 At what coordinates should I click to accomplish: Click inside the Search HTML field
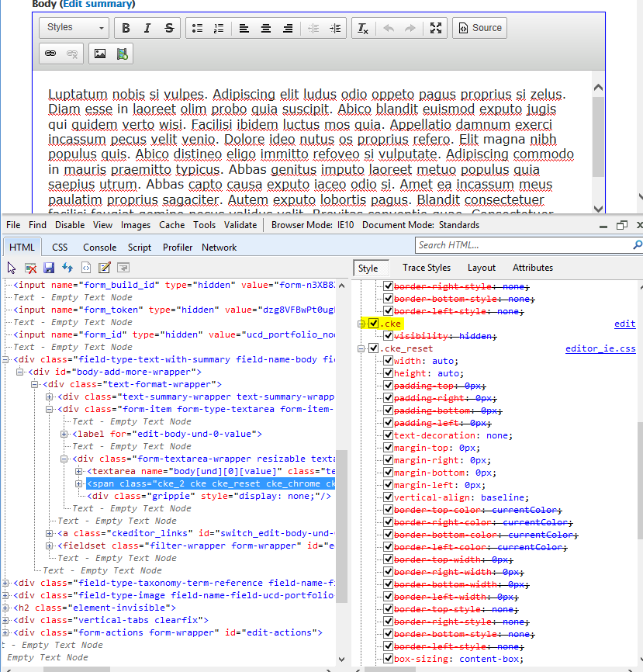click(x=523, y=245)
